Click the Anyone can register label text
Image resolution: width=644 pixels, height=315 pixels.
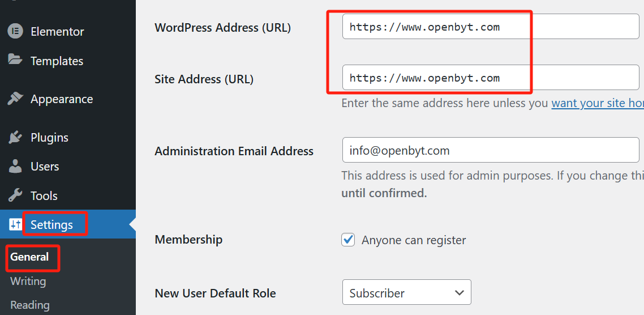414,240
